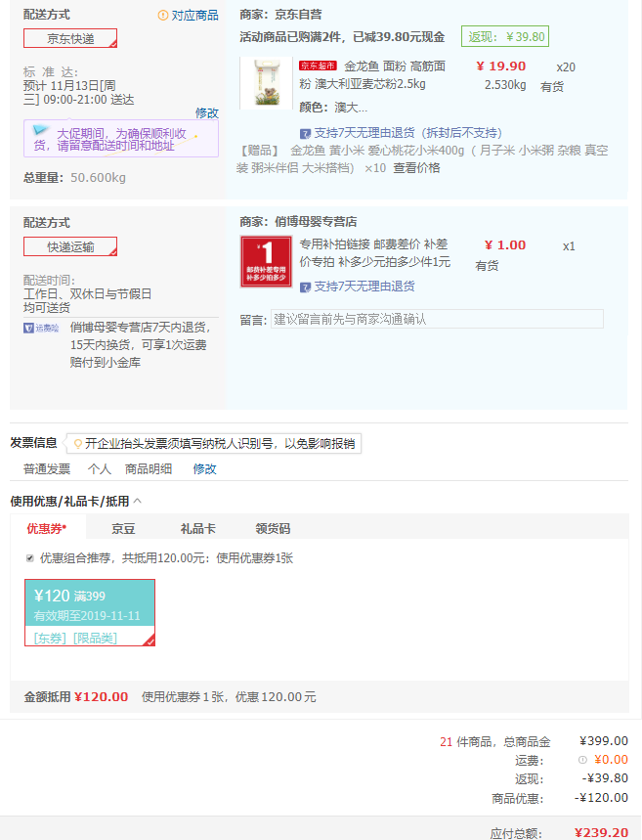
Task: Click 修改 to change delivery time
Action: click(x=207, y=113)
